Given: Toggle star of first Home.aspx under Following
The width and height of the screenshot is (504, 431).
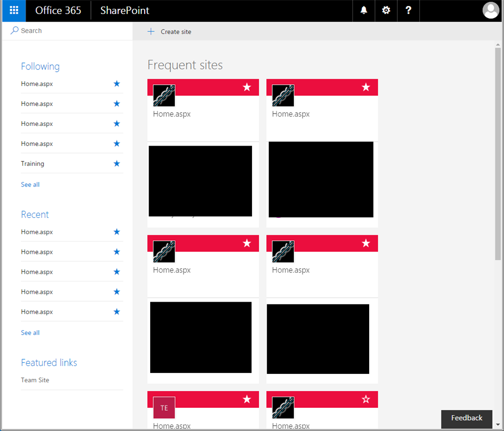Looking at the screenshot, I should tap(117, 84).
